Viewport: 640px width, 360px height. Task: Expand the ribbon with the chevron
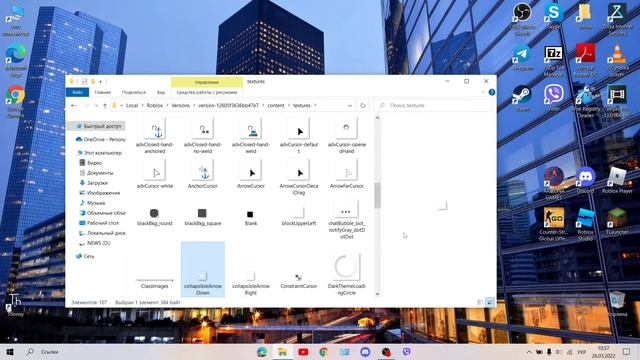coord(483,92)
